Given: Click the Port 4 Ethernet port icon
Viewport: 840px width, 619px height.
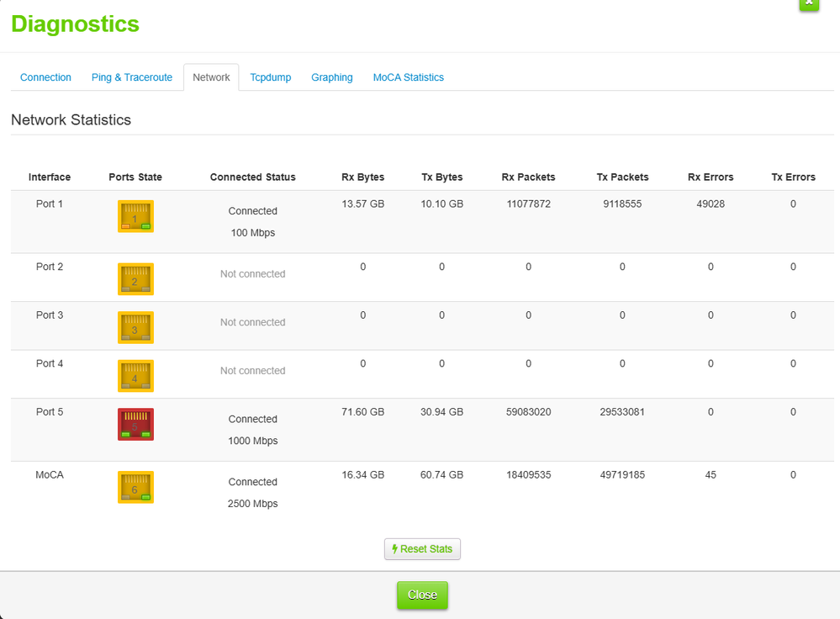Looking at the screenshot, I should tap(135, 376).
